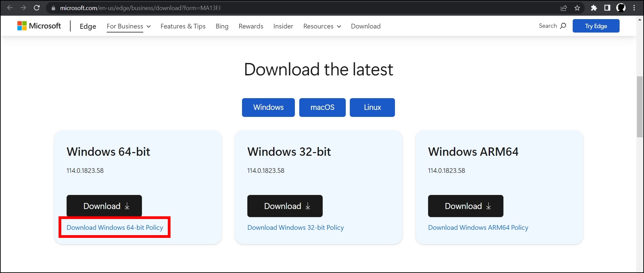Click the padlock site info icon
Image resolution: width=644 pixels, height=273 pixels.
click(53, 8)
